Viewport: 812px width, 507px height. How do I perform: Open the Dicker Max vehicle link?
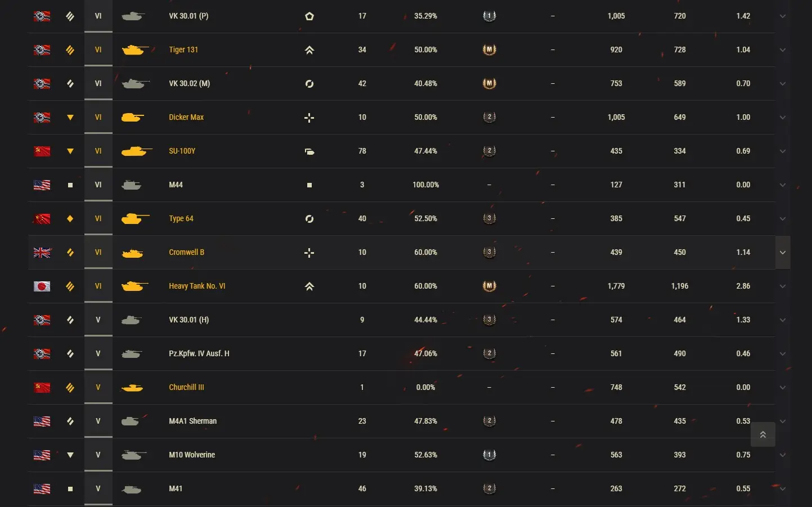tap(186, 117)
